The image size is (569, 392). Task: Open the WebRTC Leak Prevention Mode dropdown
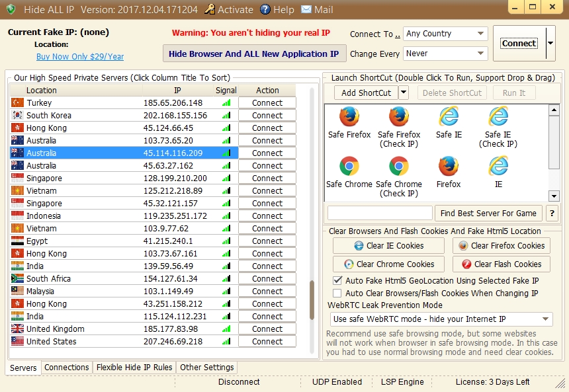441,319
